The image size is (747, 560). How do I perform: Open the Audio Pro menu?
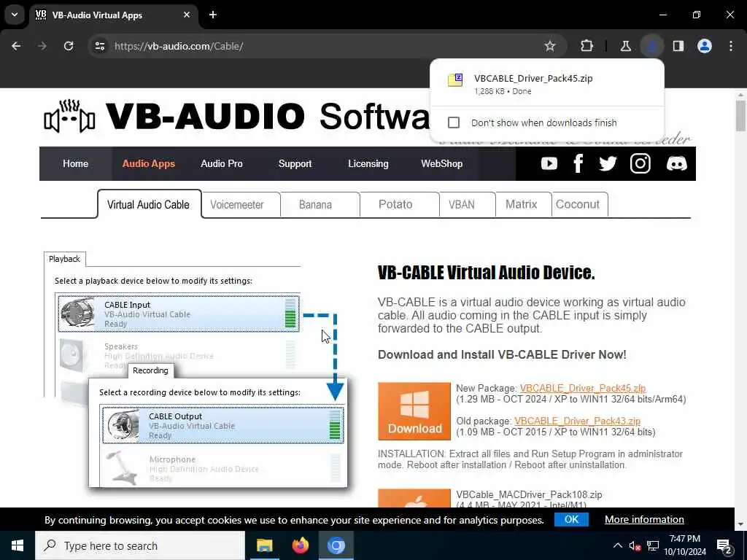click(x=222, y=164)
